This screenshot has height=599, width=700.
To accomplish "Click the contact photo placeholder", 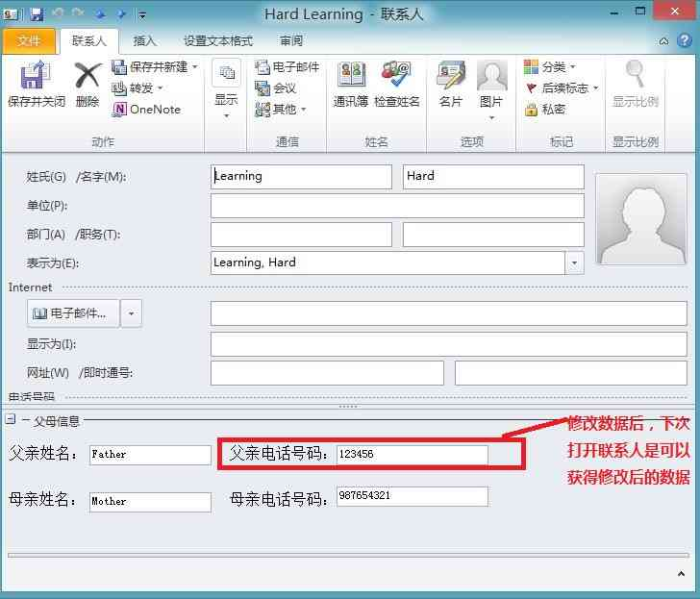I will pos(641,219).
